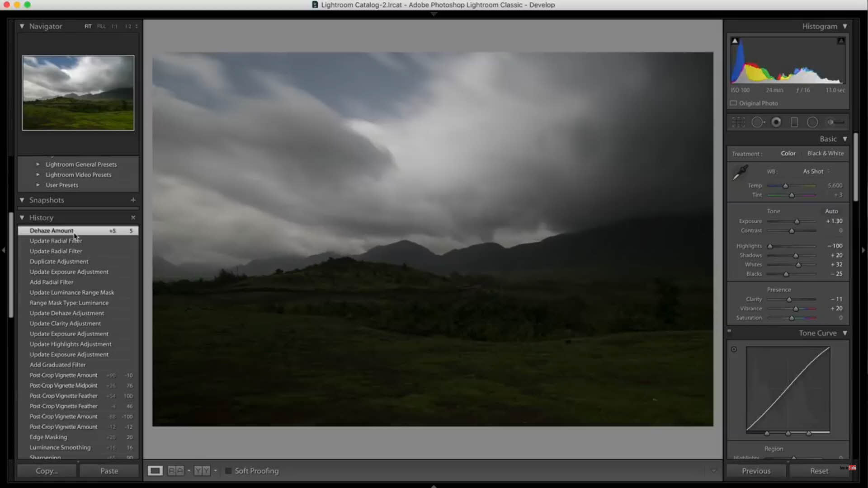Screen dimensions: 868x488
Task: Toggle highlight clipping indicator in histogram
Action: coord(841,41)
